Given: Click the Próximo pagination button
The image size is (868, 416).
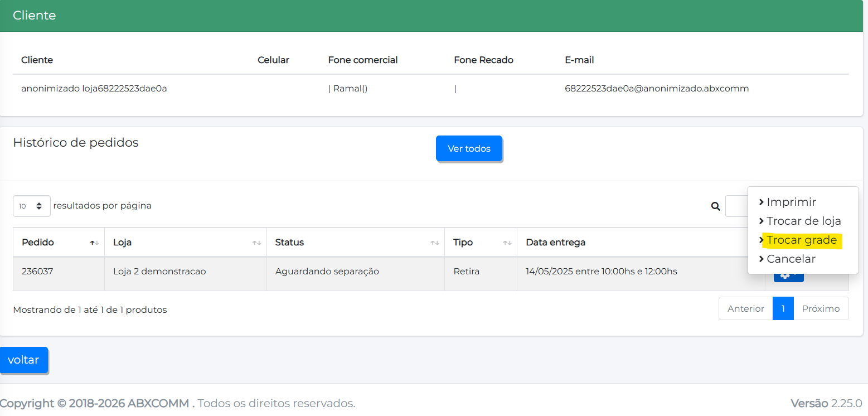Looking at the screenshot, I should point(821,308).
